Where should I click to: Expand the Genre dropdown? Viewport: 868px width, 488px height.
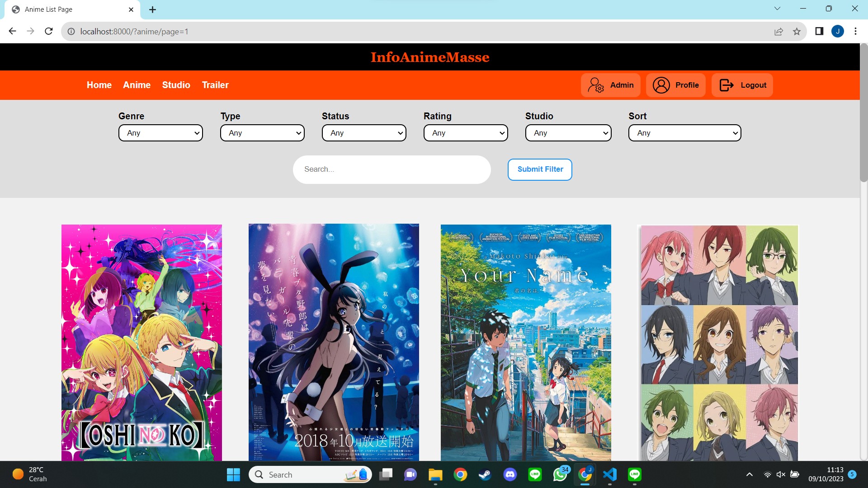(160, 133)
